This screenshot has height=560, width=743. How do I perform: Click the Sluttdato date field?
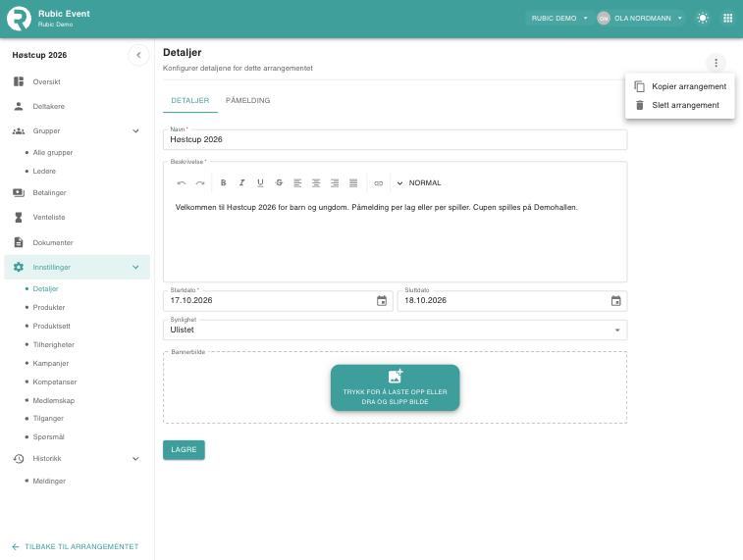click(512, 300)
